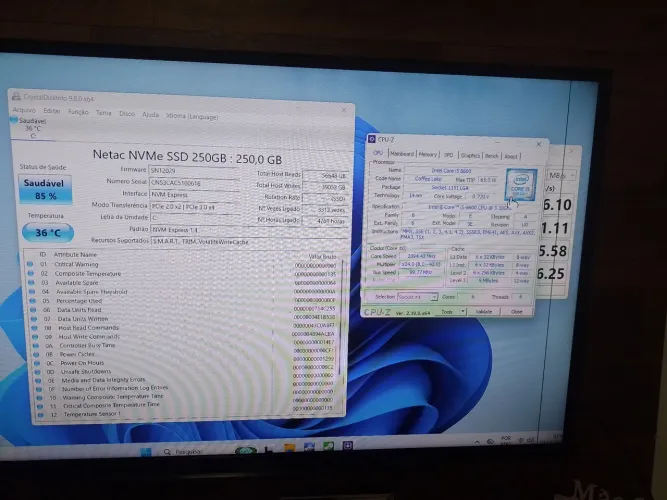The width and height of the screenshot is (667, 500).
Task: Open the Idioma (Language) menu
Action: tap(192, 116)
